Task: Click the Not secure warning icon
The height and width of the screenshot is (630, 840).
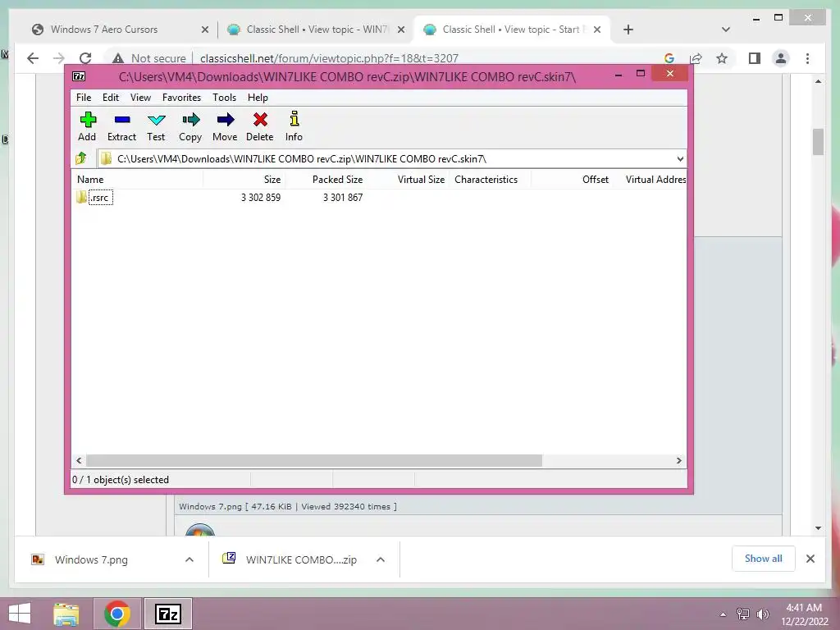Action: tap(118, 58)
